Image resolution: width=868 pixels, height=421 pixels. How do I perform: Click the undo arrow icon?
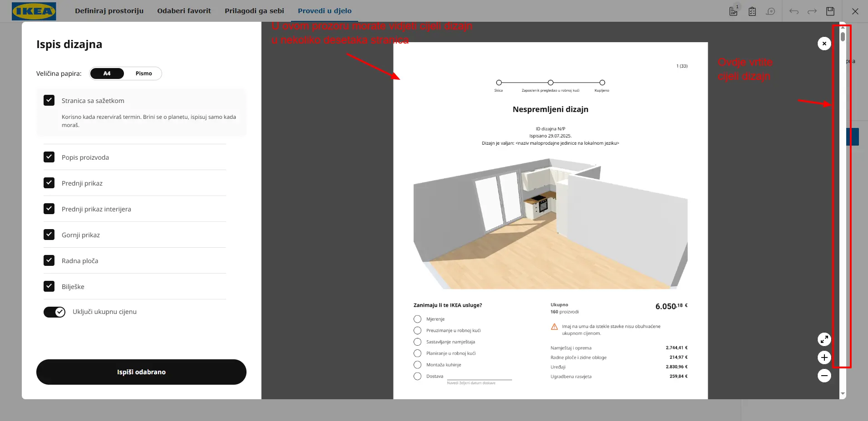point(794,11)
